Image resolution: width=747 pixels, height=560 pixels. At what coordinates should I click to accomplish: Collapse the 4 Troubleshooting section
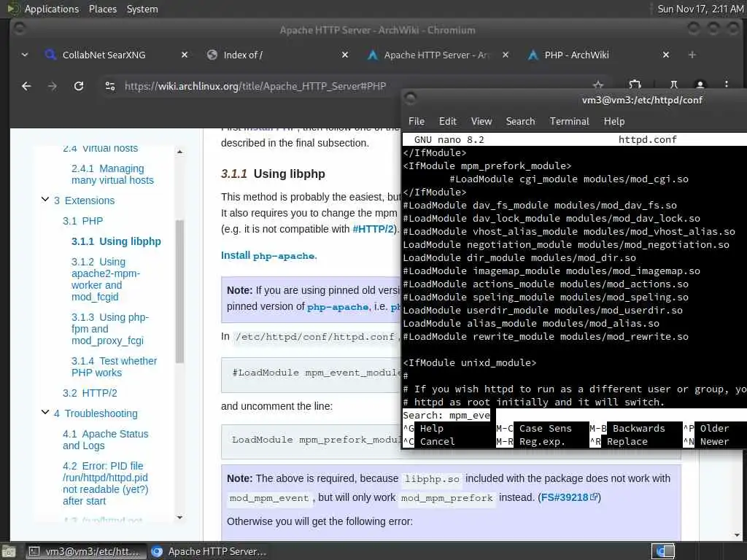click(45, 413)
